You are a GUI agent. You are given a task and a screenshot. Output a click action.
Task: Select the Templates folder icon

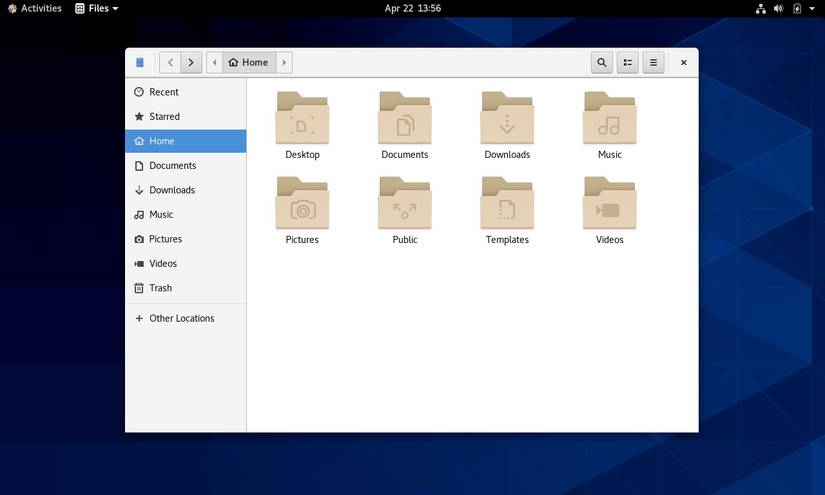pos(507,204)
